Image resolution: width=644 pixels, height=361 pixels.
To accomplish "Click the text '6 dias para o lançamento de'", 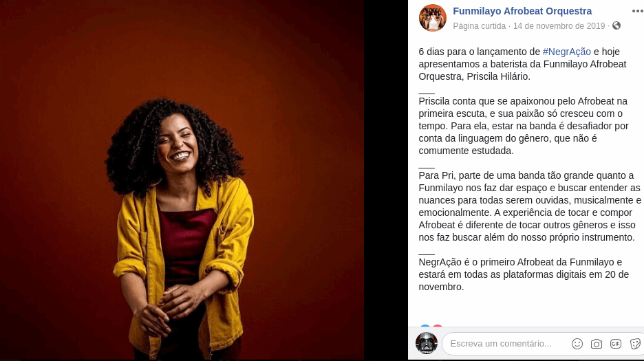I will tap(480, 52).
